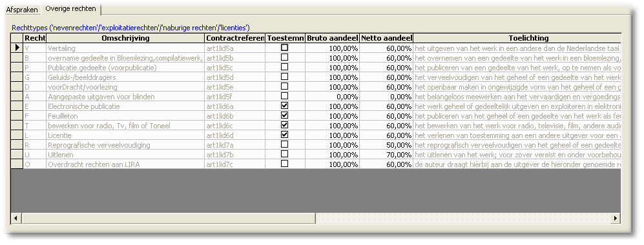Click the 70,00% Netto aandeel value
The image size is (644, 245).
tap(386, 155)
